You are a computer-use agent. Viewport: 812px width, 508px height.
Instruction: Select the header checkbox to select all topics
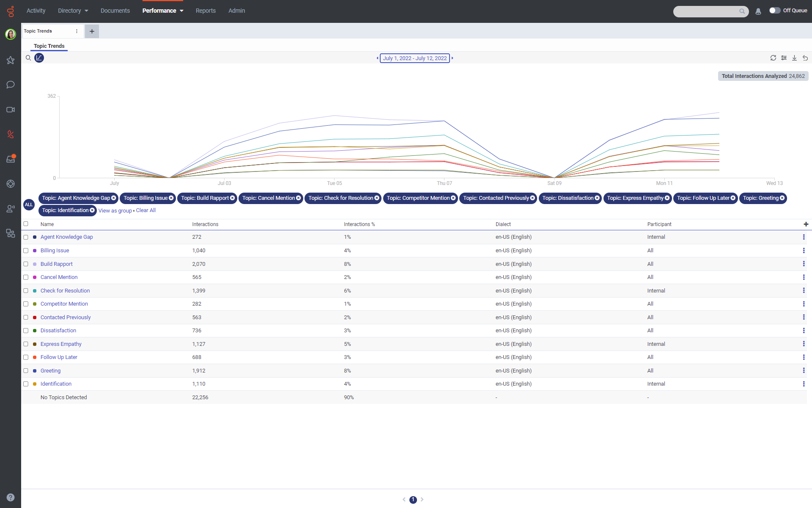[x=26, y=224]
